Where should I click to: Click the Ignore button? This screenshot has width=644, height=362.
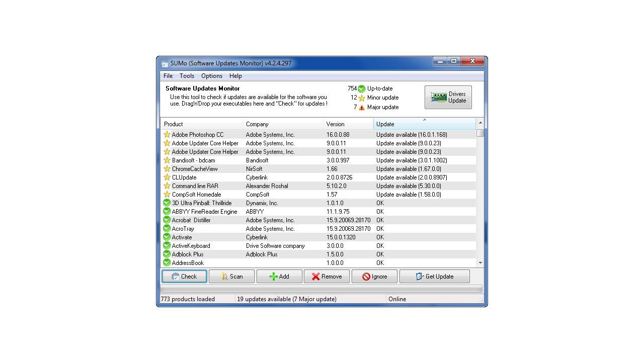point(374,277)
